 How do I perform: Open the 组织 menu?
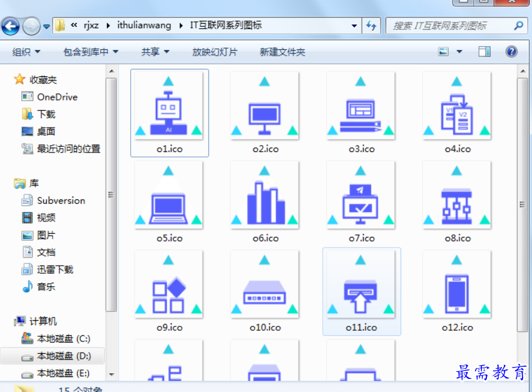(x=26, y=52)
